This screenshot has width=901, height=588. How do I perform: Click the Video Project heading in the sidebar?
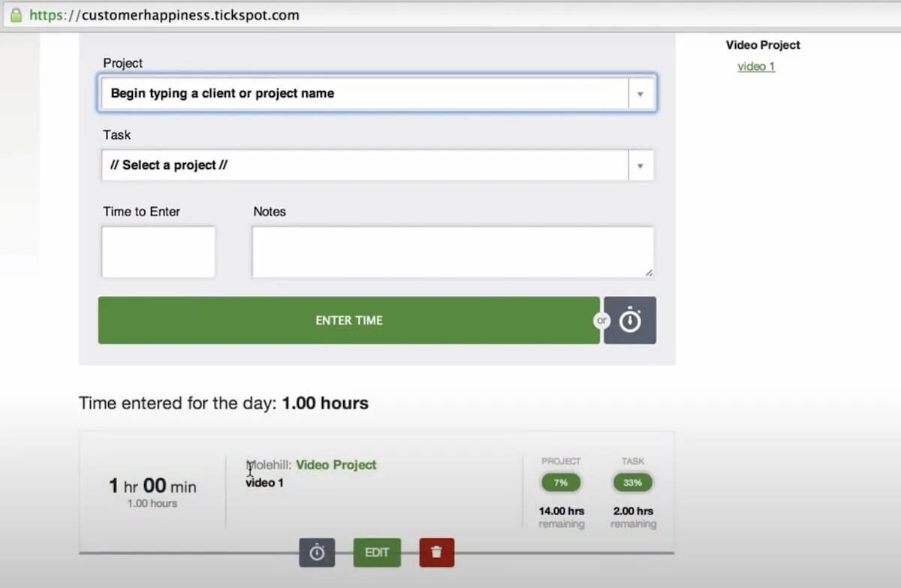[x=763, y=45]
